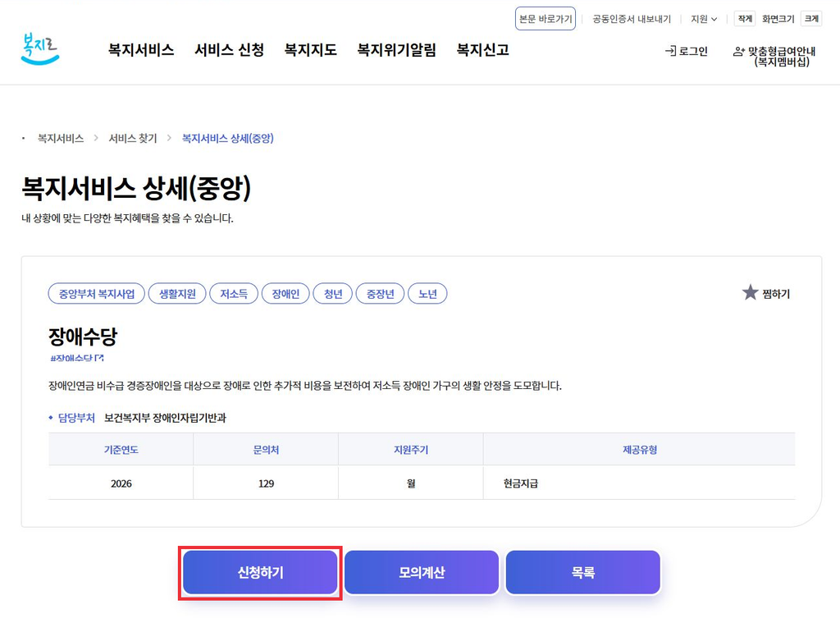This screenshot has height=623, width=840.
Task: Click the 로그인 link
Action: point(687,51)
